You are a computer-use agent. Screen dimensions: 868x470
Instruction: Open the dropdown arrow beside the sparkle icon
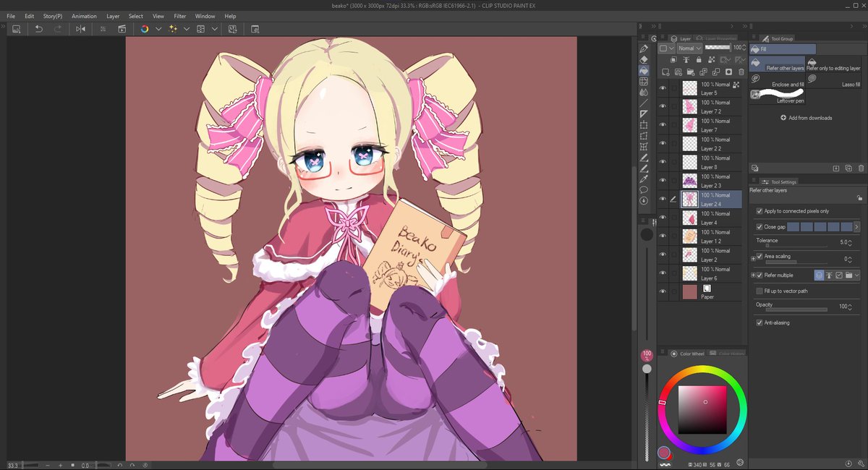187,28
